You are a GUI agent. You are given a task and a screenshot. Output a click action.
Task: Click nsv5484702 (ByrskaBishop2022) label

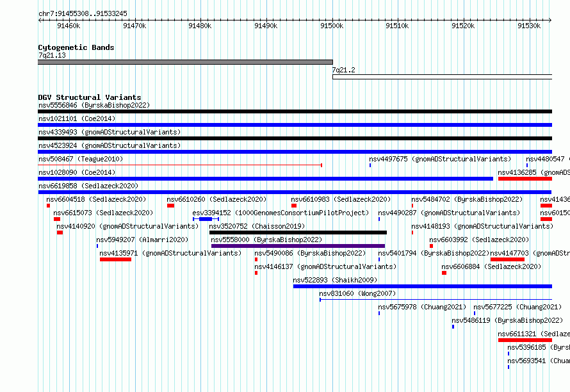click(x=467, y=199)
